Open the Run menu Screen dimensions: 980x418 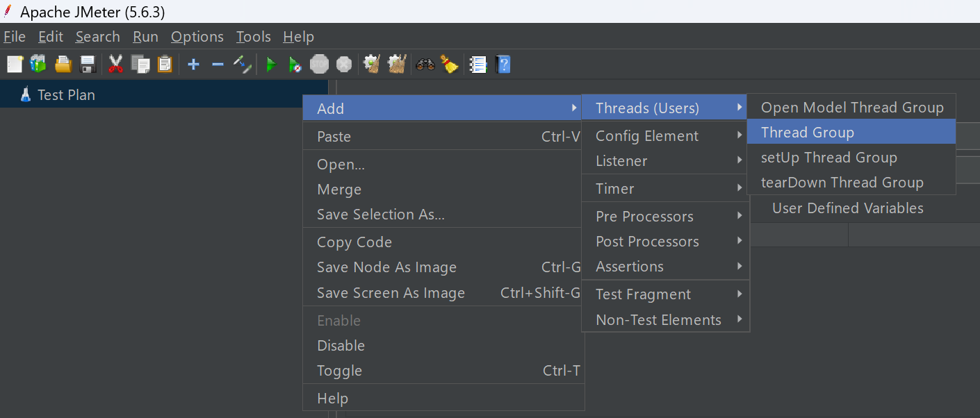pyautogui.click(x=146, y=37)
